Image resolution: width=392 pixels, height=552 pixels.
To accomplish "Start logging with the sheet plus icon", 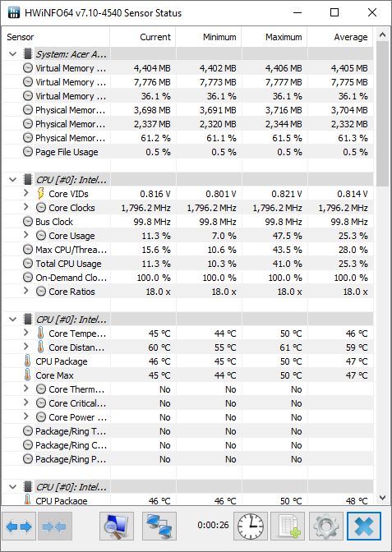I will [x=288, y=527].
